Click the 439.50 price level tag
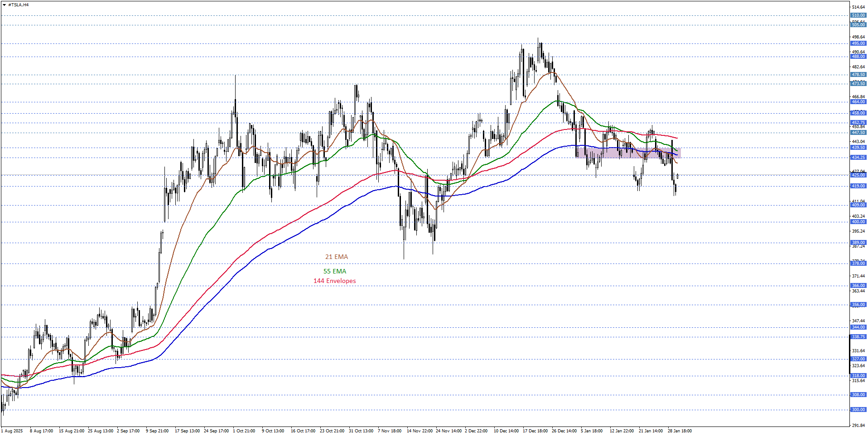The height and width of the screenshot is (436, 868). click(858, 148)
